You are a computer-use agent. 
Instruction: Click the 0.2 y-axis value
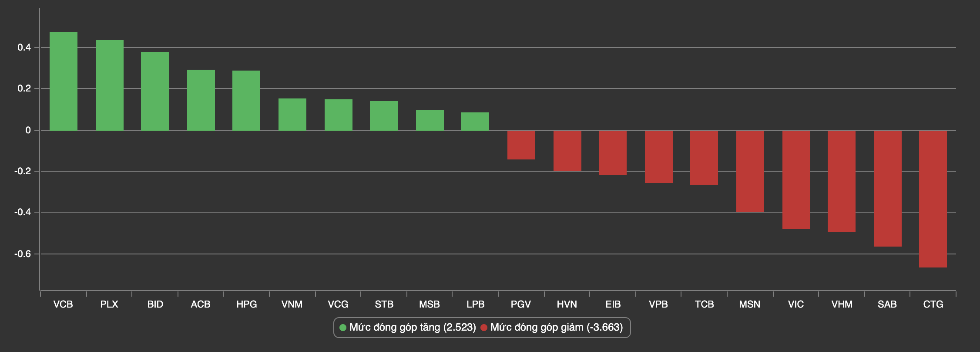click(x=24, y=89)
